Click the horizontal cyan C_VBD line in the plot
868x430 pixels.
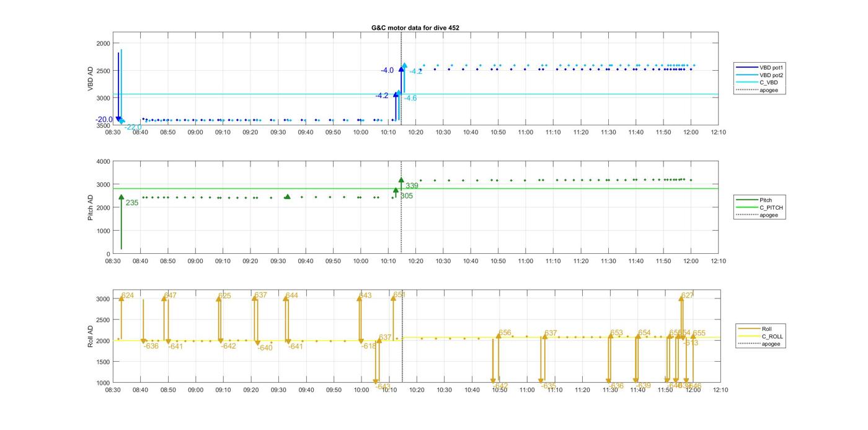[415, 94]
